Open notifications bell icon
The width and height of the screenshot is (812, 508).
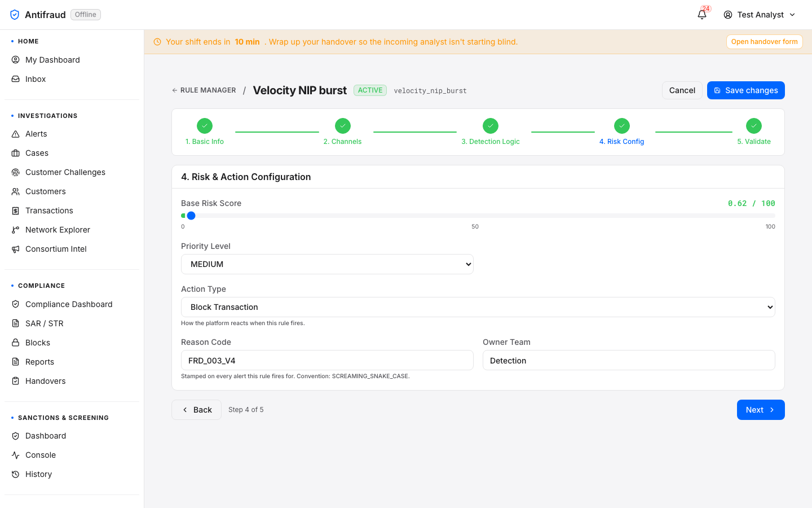point(702,15)
